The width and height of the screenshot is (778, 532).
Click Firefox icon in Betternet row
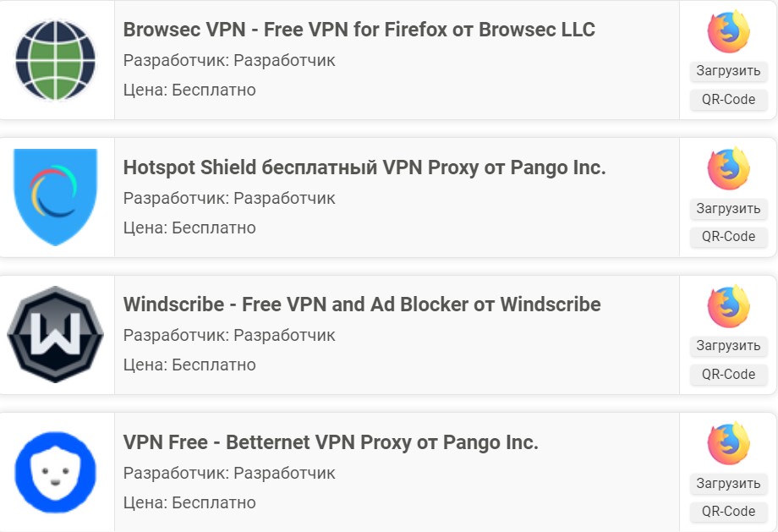[x=728, y=444]
